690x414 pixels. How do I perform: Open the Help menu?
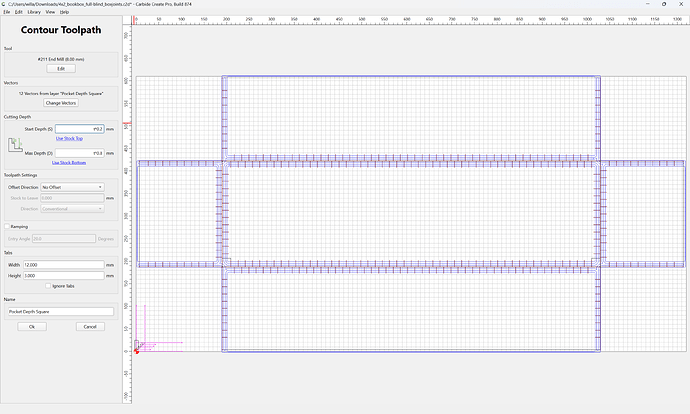[x=64, y=12]
